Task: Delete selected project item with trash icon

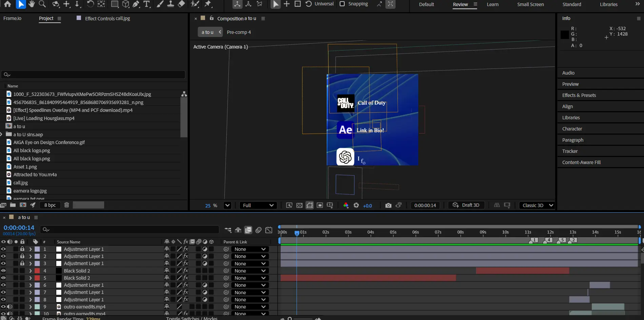Action: pos(67,205)
